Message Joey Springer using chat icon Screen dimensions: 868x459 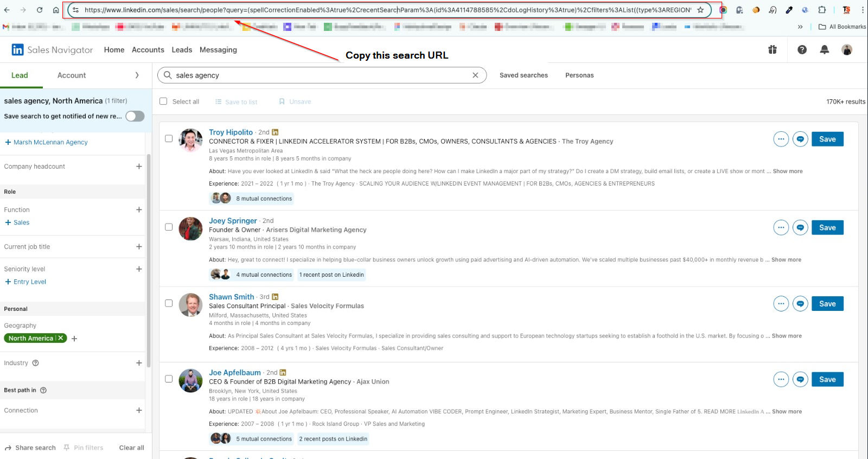[800, 228]
